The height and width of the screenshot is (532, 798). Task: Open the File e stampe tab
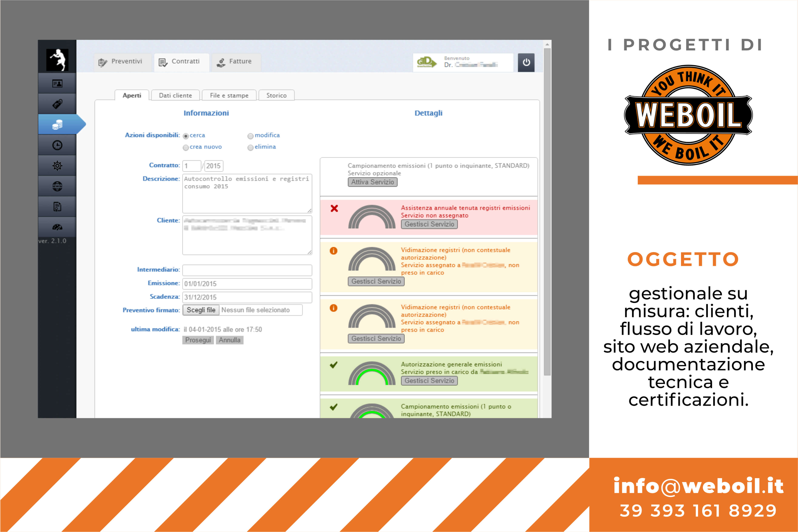tap(229, 95)
